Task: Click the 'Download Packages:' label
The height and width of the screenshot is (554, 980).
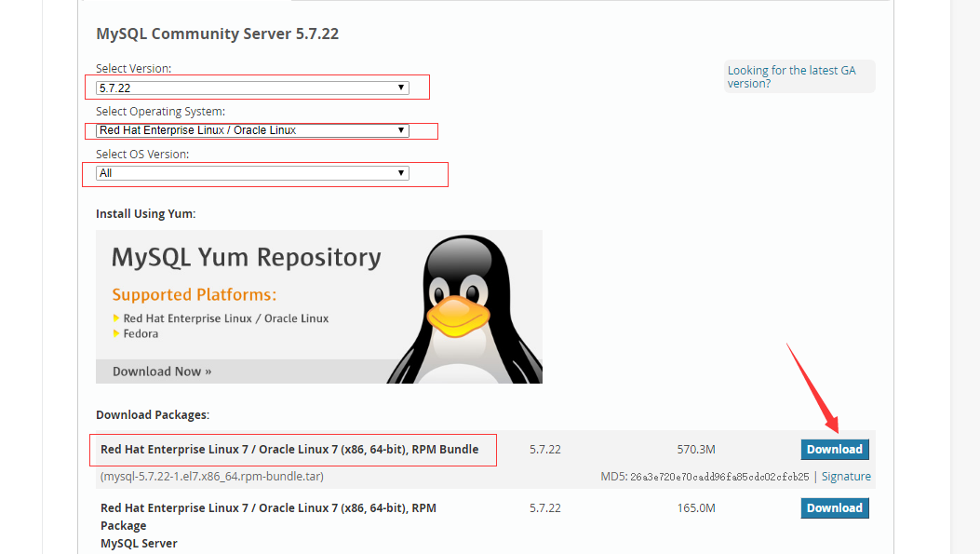Action: (153, 414)
